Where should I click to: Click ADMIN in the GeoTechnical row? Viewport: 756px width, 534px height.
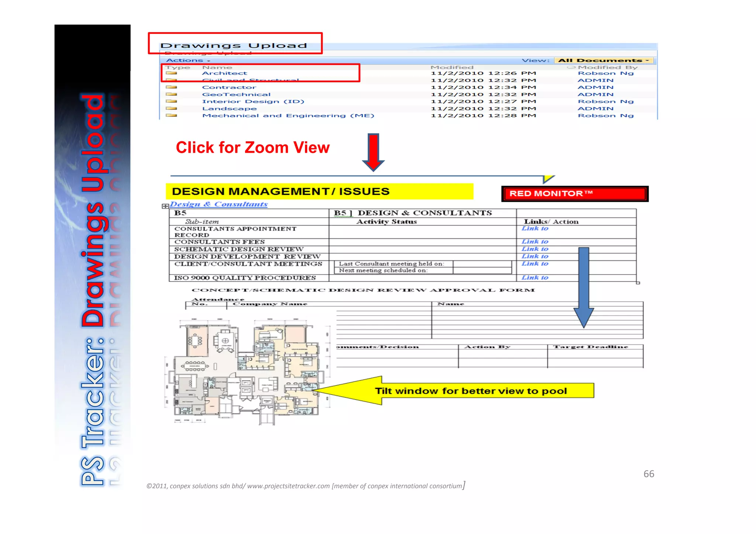pyautogui.click(x=596, y=94)
